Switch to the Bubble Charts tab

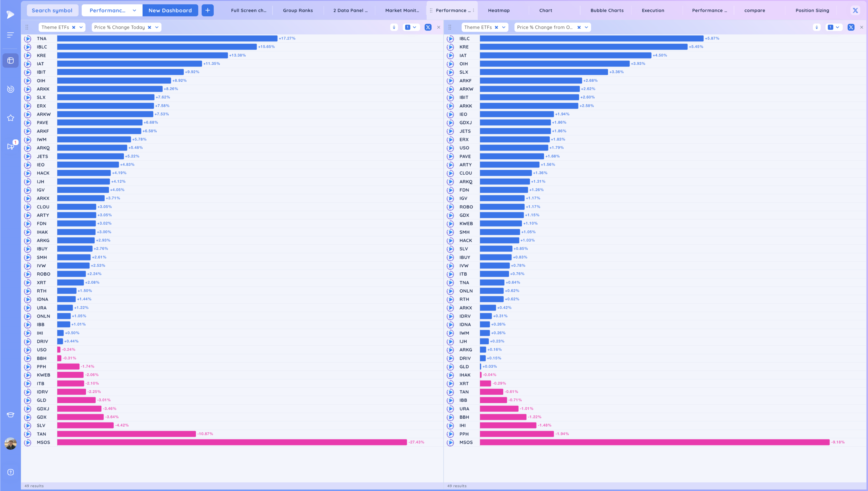(607, 10)
